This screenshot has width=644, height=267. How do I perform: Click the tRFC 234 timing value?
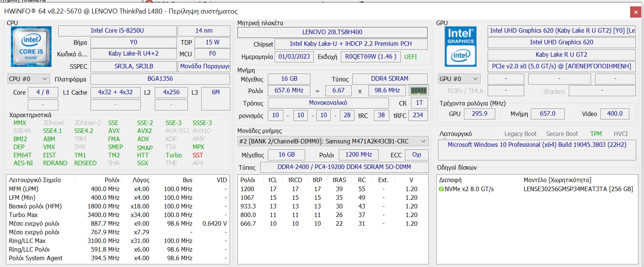tap(418, 115)
